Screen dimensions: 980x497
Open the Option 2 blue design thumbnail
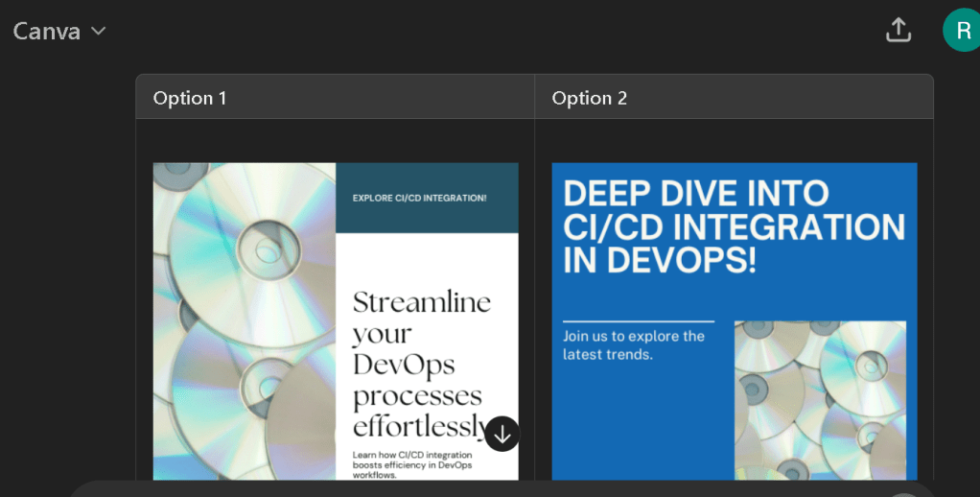point(735,321)
